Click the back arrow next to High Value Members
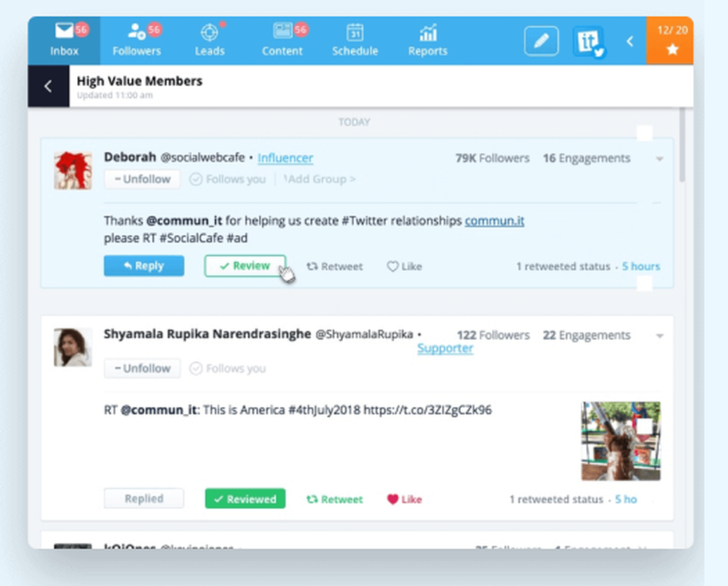Image resolution: width=728 pixels, height=586 pixels. tap(47, 86)
